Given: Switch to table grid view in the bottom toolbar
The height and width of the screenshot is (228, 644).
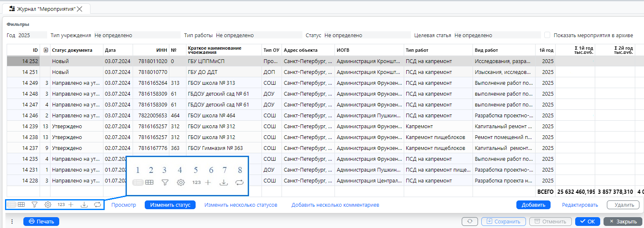Looking at the screenshot, I should 21,205.
